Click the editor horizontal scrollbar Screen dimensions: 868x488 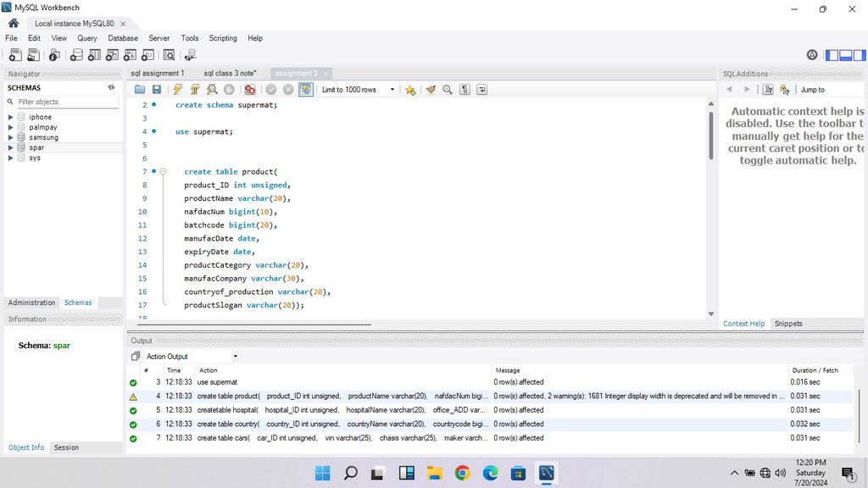(253, 324)
